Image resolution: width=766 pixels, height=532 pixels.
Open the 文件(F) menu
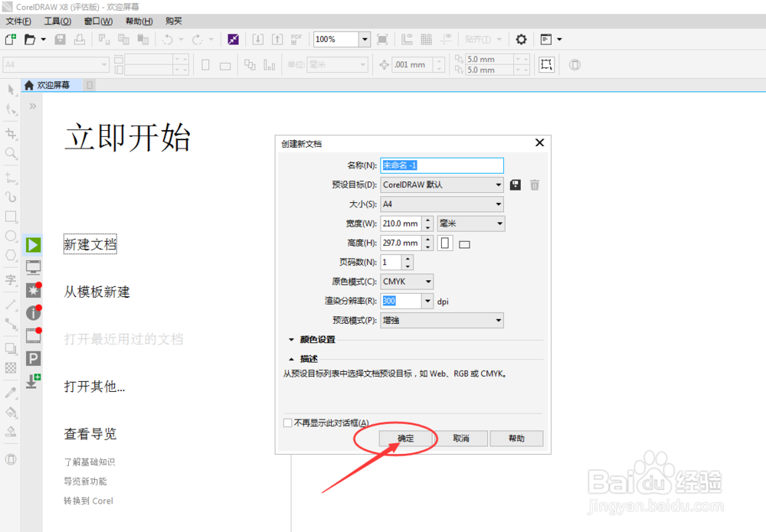click(18, 21)
